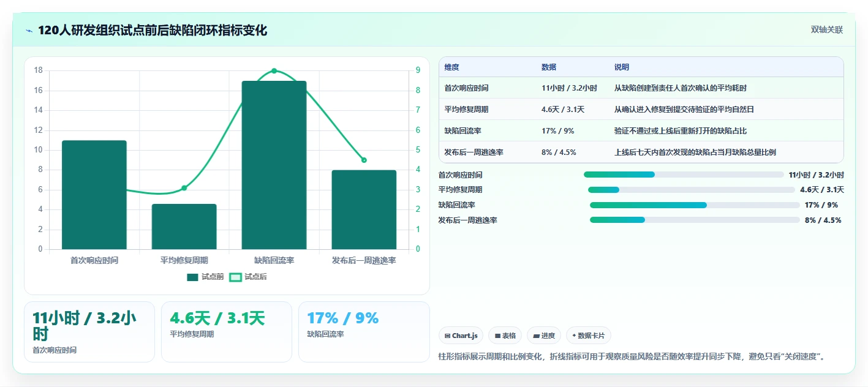Select the Chart.js tag
This screenshot has height=387, width=868.
pyautogui.click(x=461, y=336)
